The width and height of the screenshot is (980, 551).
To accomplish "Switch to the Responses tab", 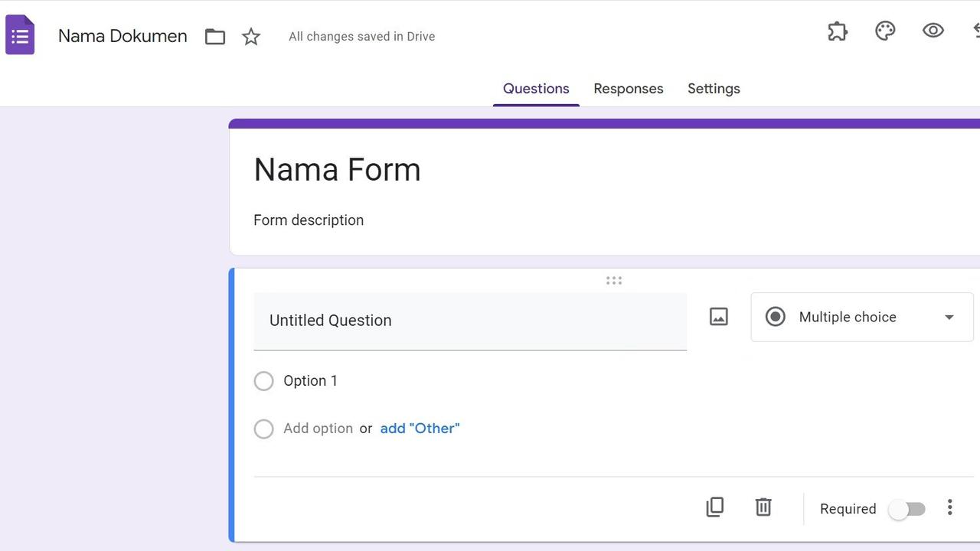I will [628, 88].
